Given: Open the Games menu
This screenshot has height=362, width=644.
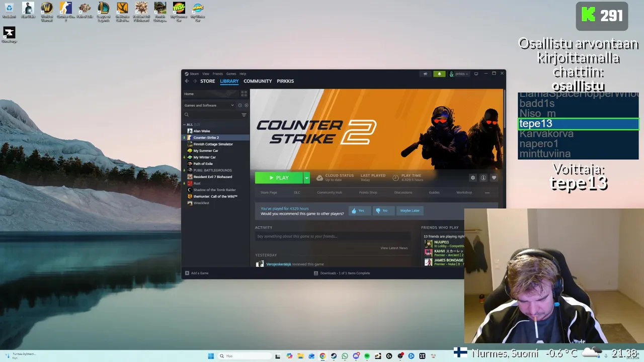Looking at the screenshot, I should point(231,74).
